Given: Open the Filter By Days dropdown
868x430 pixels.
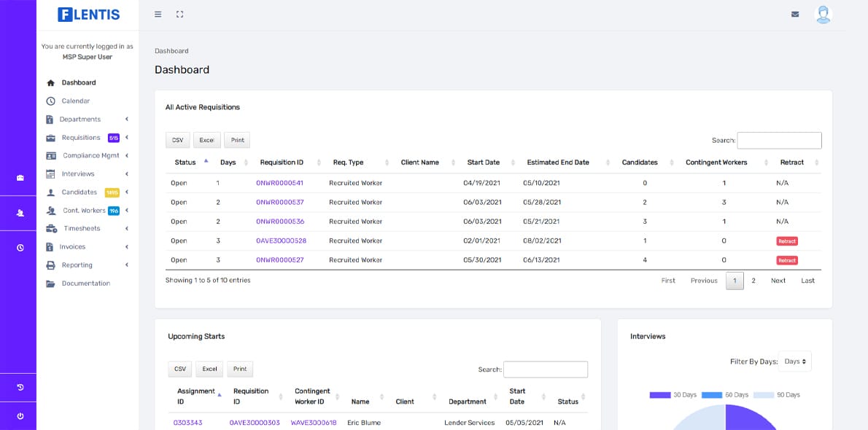Looking at the screenshot, I should point(794,361).
